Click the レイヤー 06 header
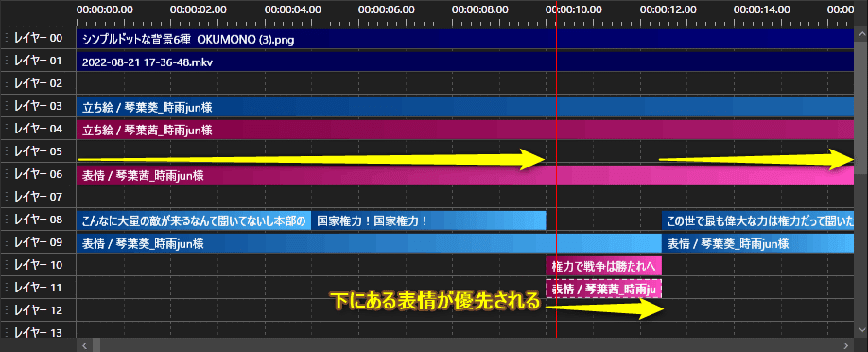This screenshot has width=868, height=352. tap(38, 175)
